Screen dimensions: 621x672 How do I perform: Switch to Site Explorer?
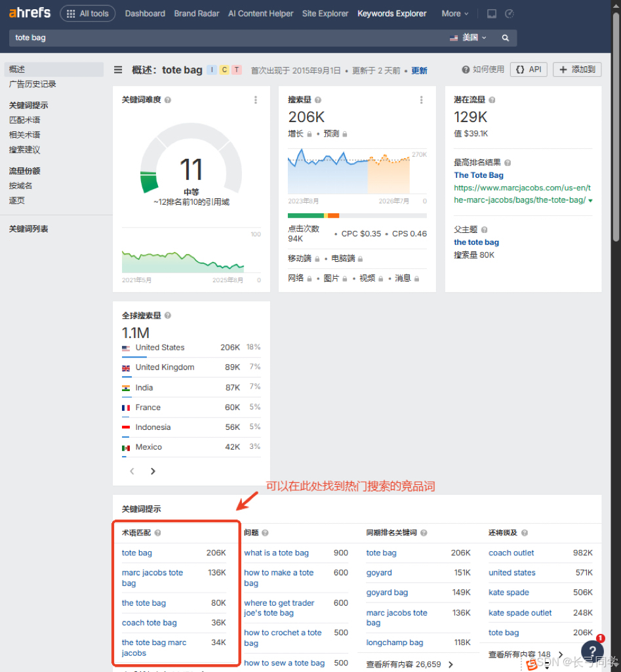point(325,14)
